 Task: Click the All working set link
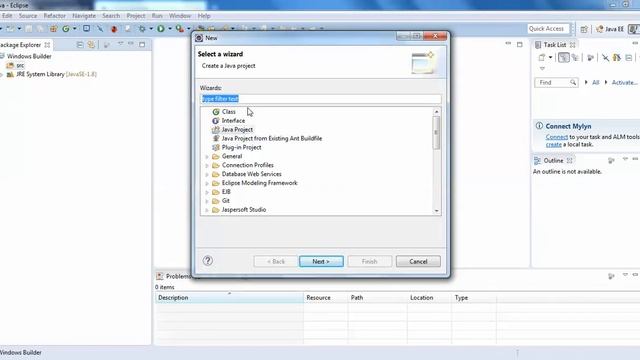(596, 82)
